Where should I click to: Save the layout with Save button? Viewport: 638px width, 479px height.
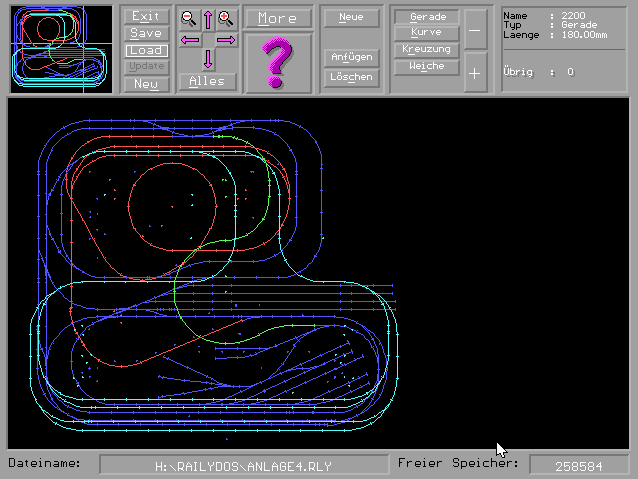146,33
